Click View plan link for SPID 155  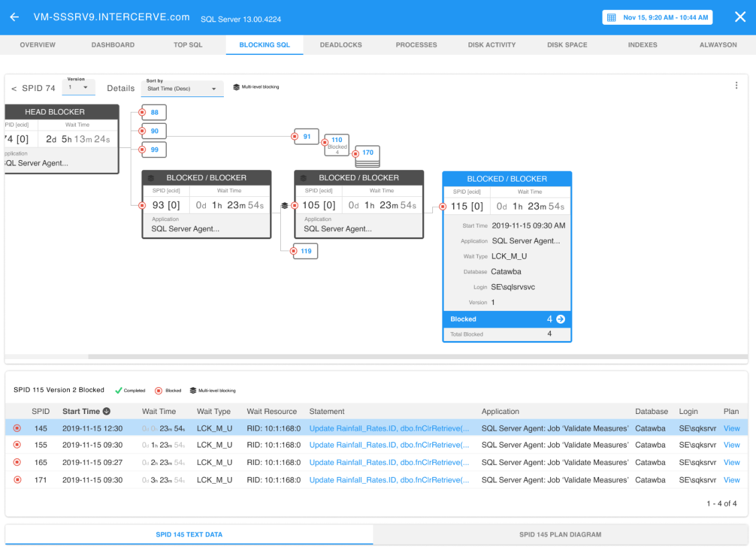pos(731,445)
